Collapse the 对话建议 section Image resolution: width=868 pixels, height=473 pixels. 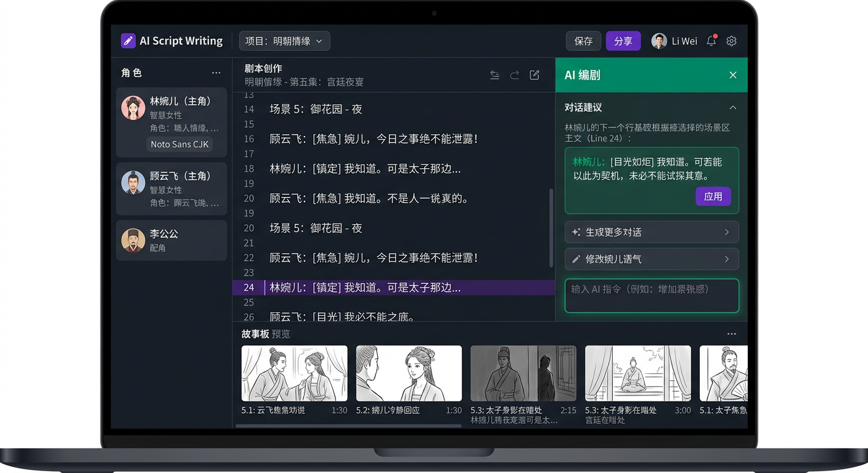733,107
